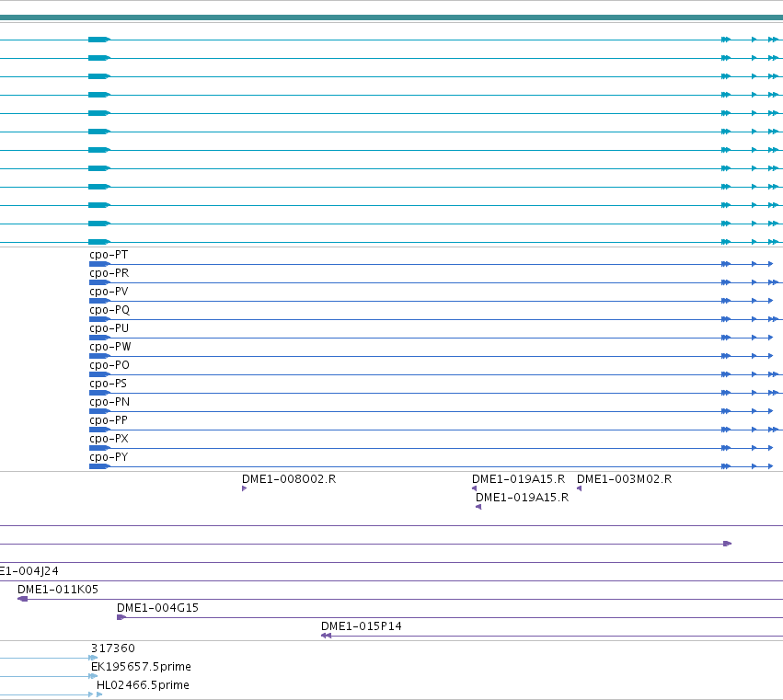Click the DME1-015P14 feature label
The height and width of the screenshot is (700, 783).
pos(361,626)
